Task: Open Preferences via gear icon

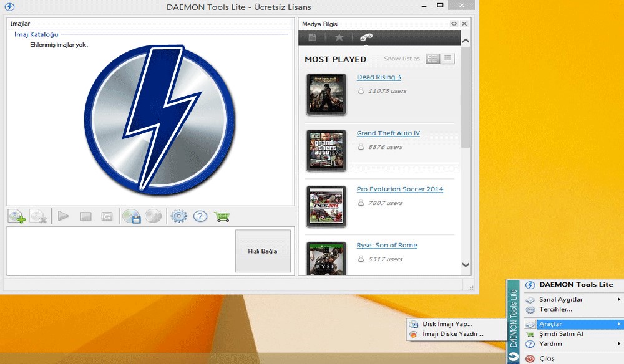Action: click(x=178, y=216)
